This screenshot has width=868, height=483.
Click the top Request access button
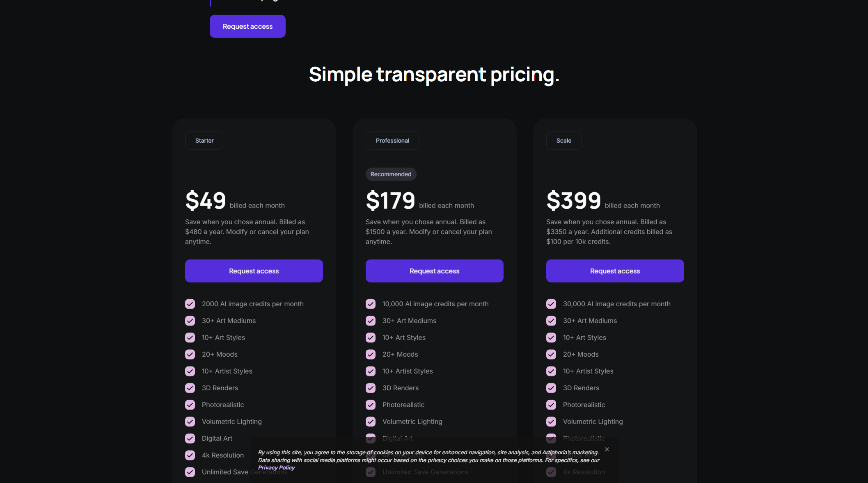click(247, 26)
